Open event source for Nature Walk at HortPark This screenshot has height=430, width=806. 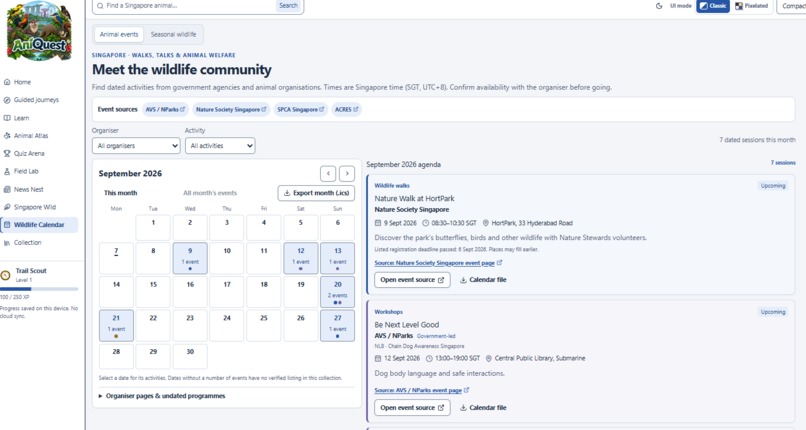point(412,280)
